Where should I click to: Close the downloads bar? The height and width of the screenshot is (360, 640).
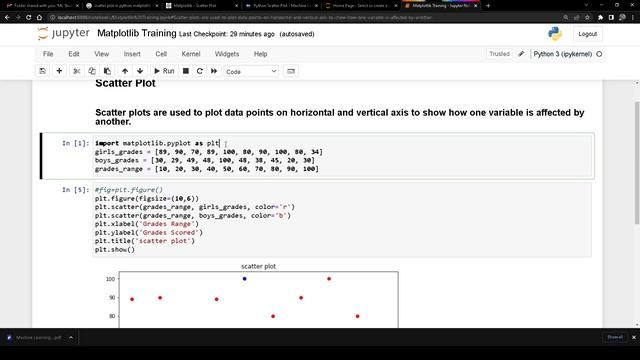(x=634, y=338)
